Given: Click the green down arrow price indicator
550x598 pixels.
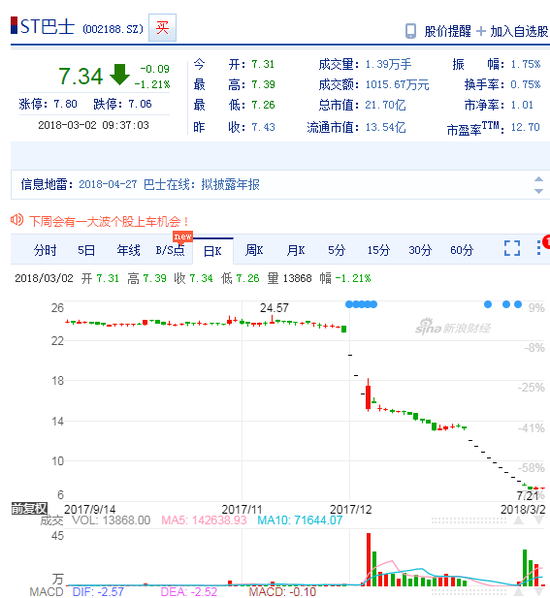Looking at the screenshot, I should coord(120,74).
